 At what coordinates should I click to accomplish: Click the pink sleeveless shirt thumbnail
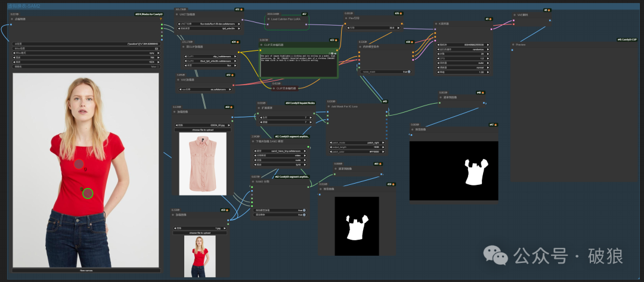(203, 163)
